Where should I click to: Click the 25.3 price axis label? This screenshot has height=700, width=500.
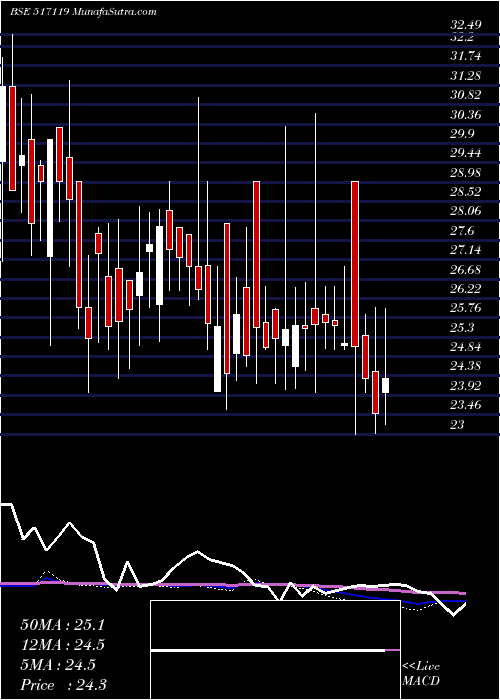click(462, 328)
